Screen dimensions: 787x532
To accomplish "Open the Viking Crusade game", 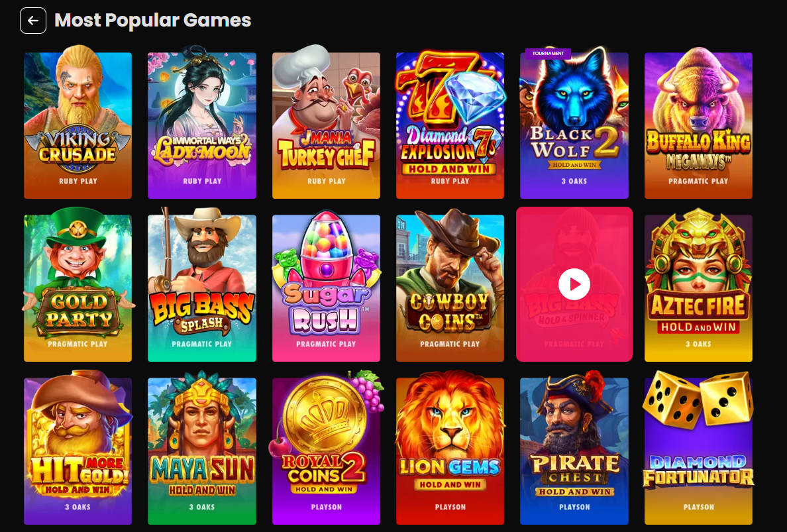I will pos(78,125).
